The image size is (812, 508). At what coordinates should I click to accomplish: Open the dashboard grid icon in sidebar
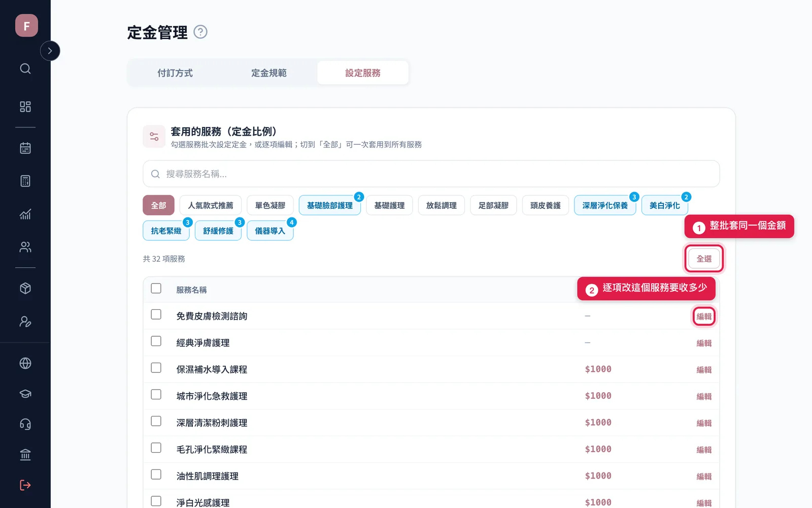pos(25,107)
